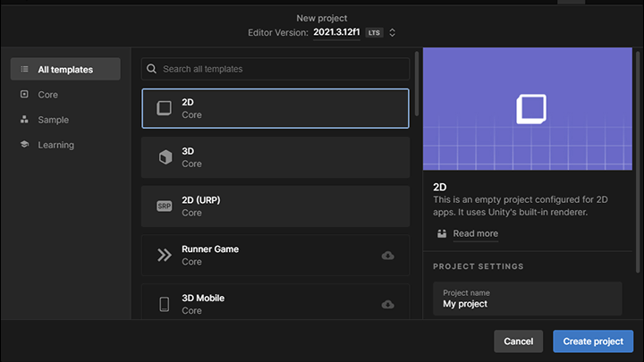Click the SRP icon of 2D (URP)
The image size is (644, 362).
(x=164, y=206)
